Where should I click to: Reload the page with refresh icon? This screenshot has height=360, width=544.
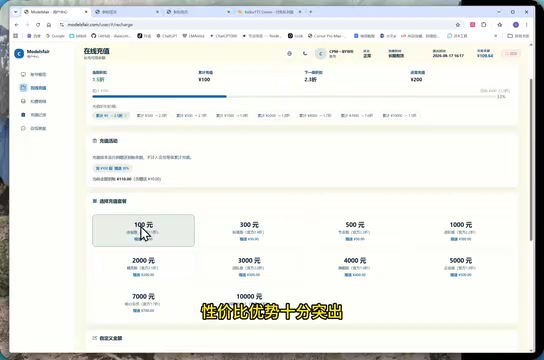pos(38,25)
